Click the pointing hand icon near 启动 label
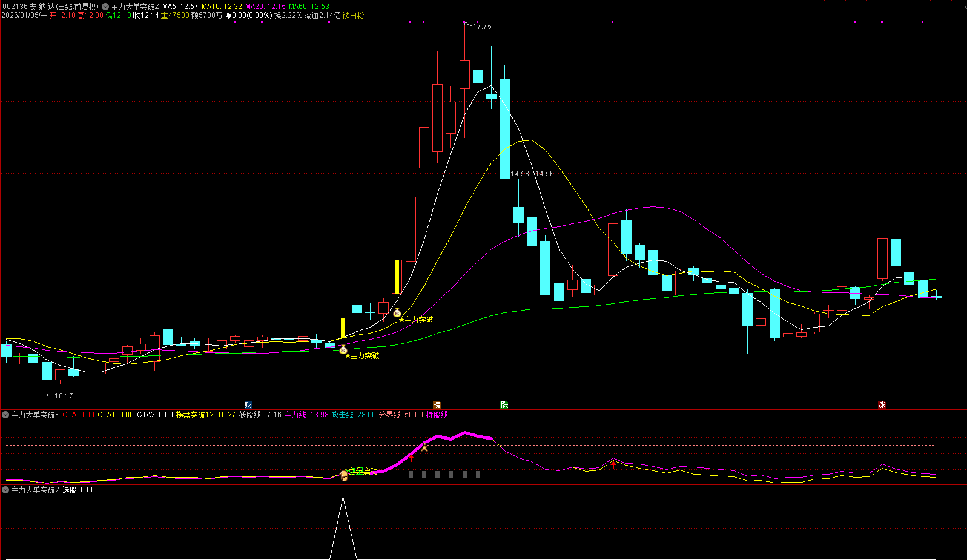967x560 pixels. pos(344,475)
